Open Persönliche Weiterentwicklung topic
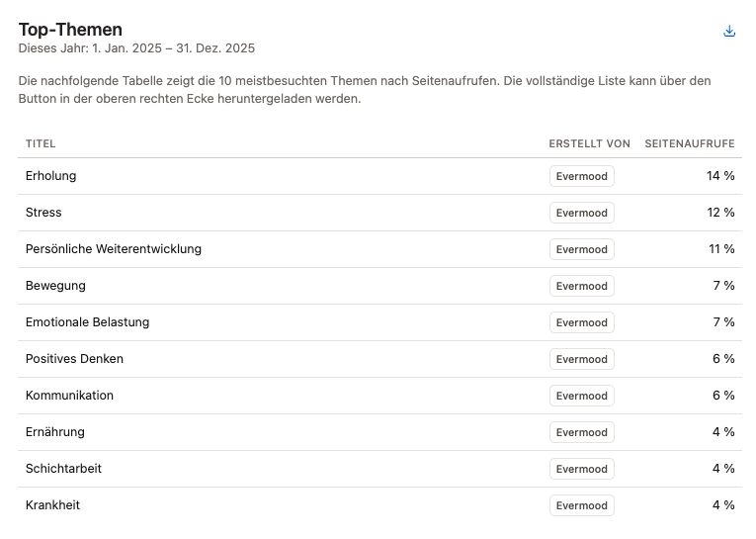 point(114,249)
